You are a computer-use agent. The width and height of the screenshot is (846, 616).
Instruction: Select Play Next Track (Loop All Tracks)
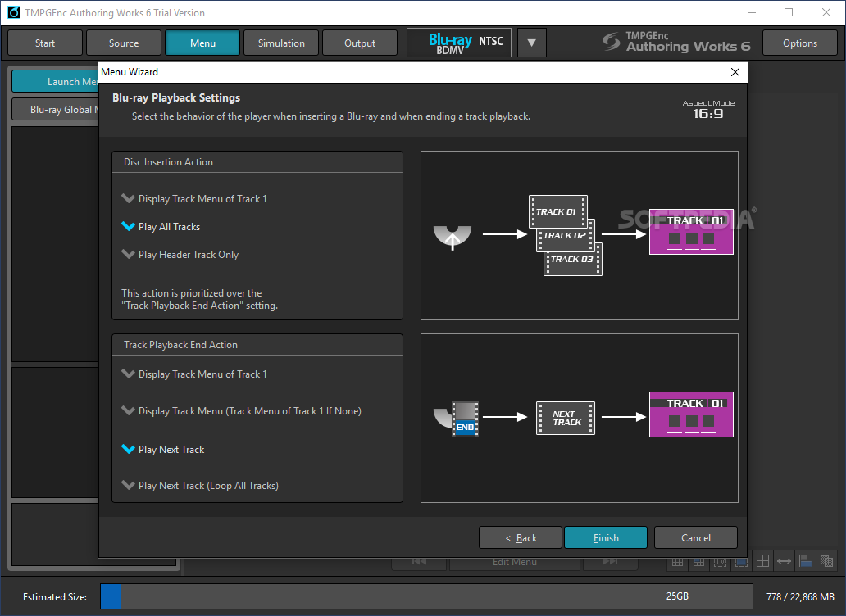pyautogui.click(x=200, y=486)
